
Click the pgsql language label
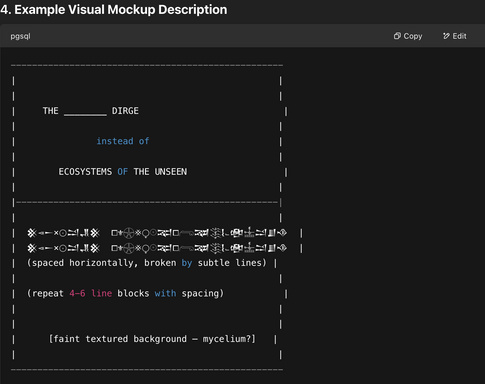coord(20,36)
